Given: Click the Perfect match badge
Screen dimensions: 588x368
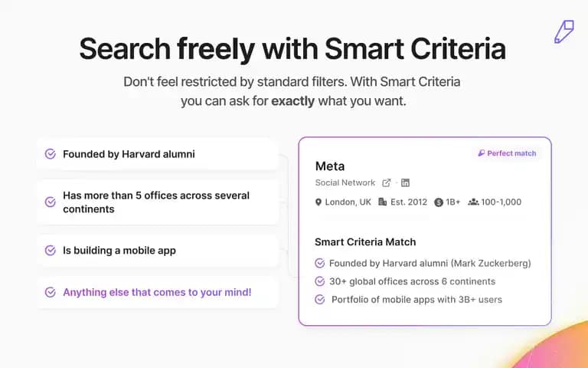Looking at the screenshot, I should coord(507,153).
